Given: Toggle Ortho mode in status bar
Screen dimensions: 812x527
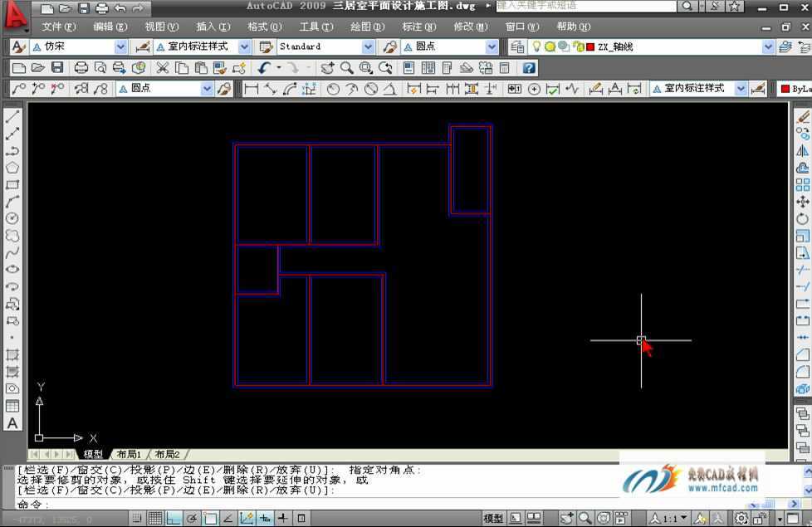Looking at the screenshot, I should coord(174,518).
